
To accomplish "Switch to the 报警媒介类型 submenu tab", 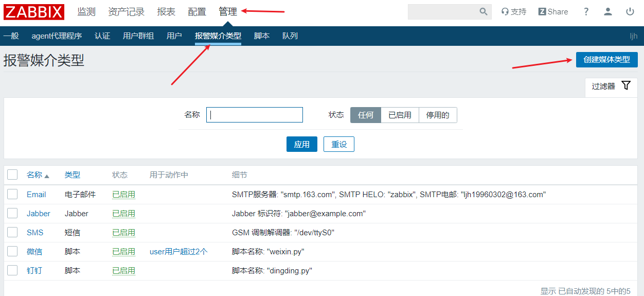I will tap(218, 36).
